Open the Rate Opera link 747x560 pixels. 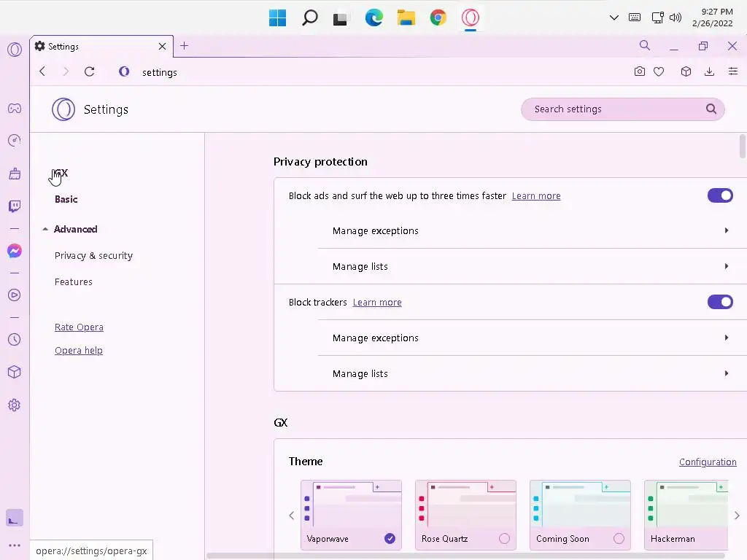point(79,327)
